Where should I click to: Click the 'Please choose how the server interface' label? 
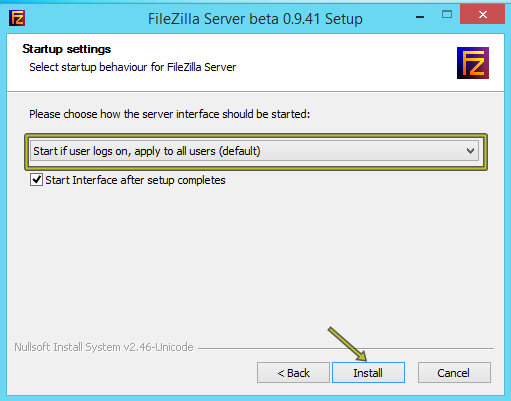pos(169,114)
